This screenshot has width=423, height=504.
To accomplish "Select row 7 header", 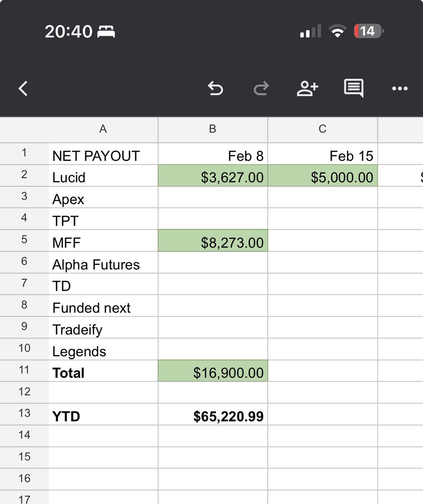I will coord(24,283).
